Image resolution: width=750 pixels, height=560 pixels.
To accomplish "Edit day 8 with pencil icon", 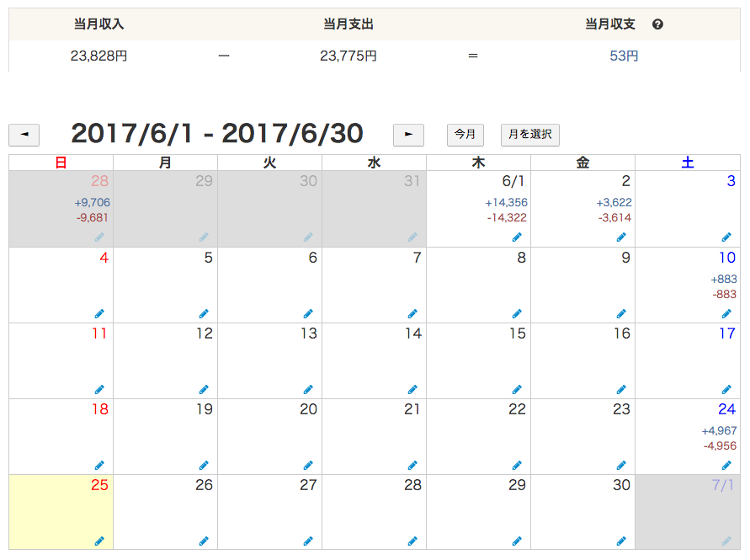I will tap(517, 313).
